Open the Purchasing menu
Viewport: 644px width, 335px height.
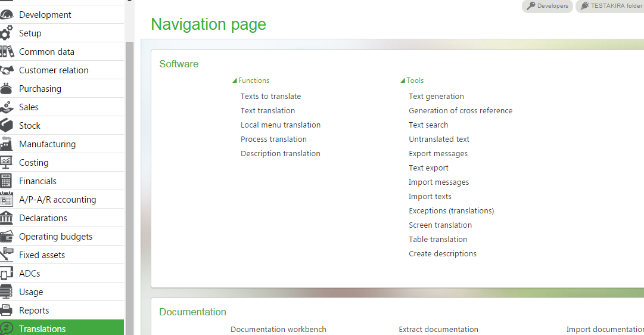pyautogui.click(x=40, y=89)
